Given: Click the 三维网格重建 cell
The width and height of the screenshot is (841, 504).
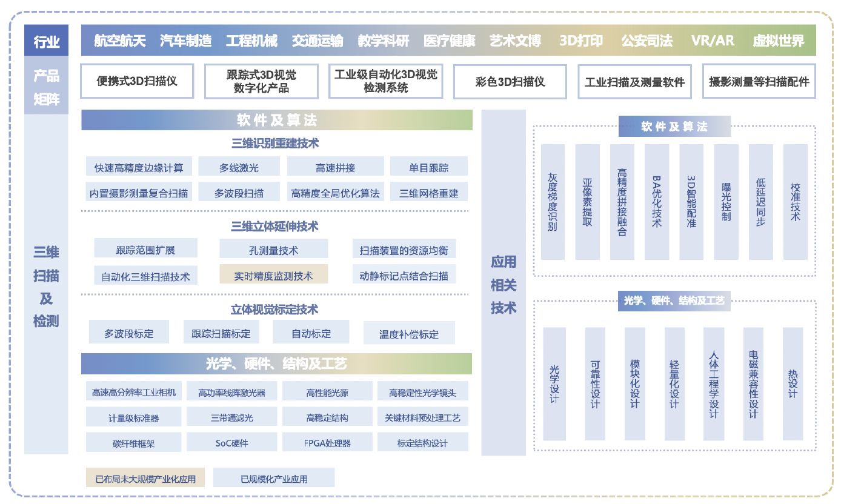Looking at the screenshot, I should coord(429,192).
